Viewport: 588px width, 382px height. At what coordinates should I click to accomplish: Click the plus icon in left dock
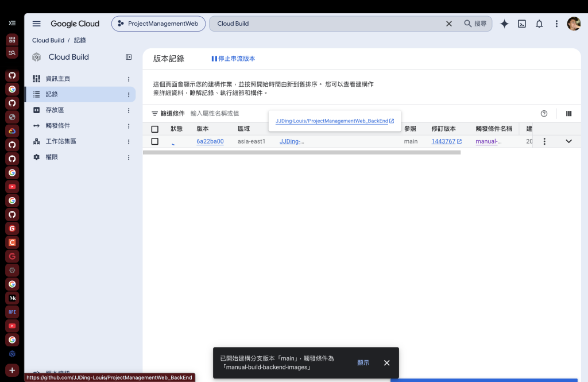13,371
